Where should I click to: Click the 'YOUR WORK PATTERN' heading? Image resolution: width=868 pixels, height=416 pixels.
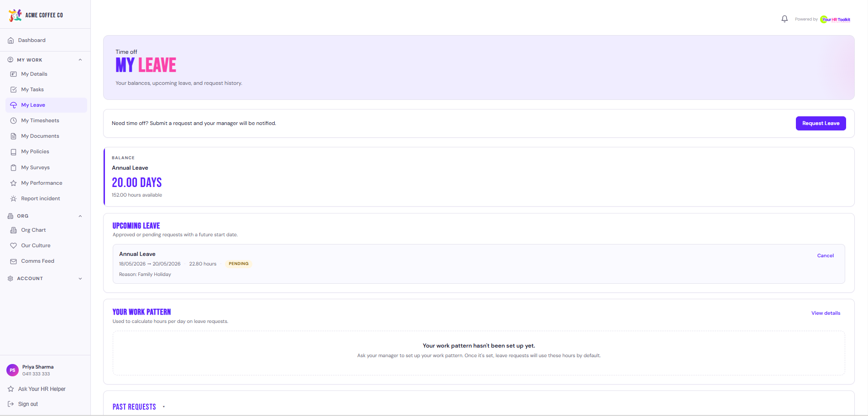(x=141, y=312)
